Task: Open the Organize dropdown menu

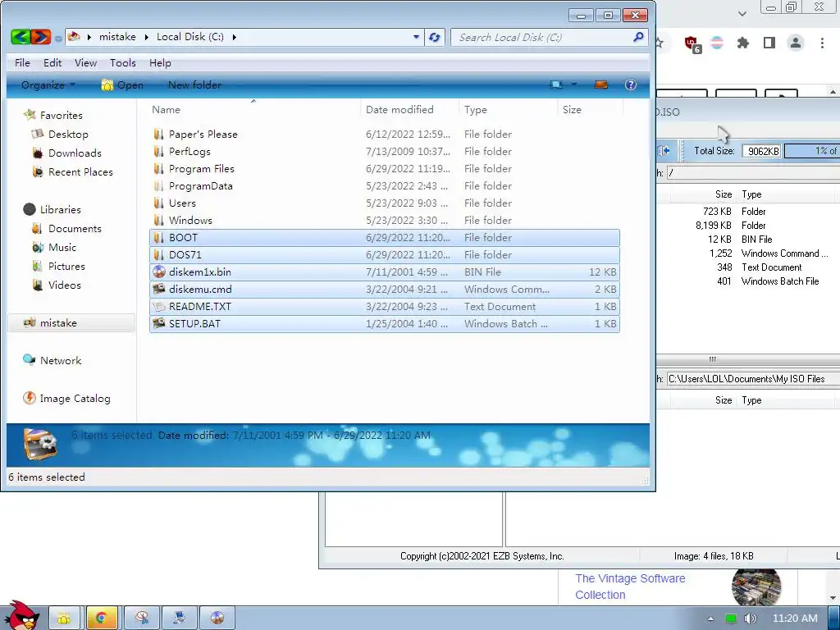Action: [x=48, y=84]
